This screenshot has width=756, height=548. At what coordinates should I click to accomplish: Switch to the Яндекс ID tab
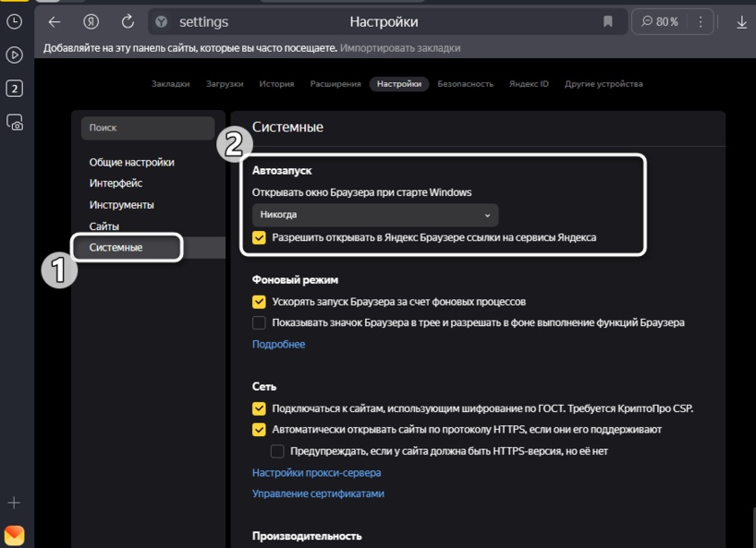(x=529, y=84)
